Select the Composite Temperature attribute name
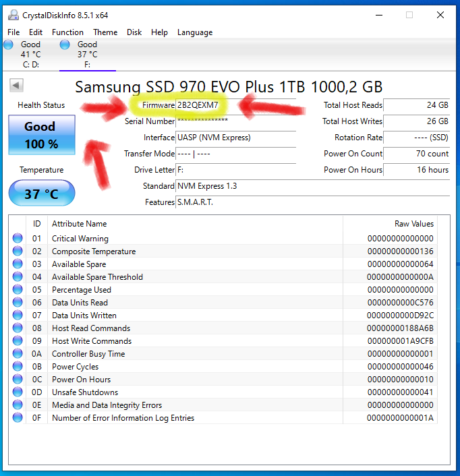460x476 pixels. coord(94,251)
